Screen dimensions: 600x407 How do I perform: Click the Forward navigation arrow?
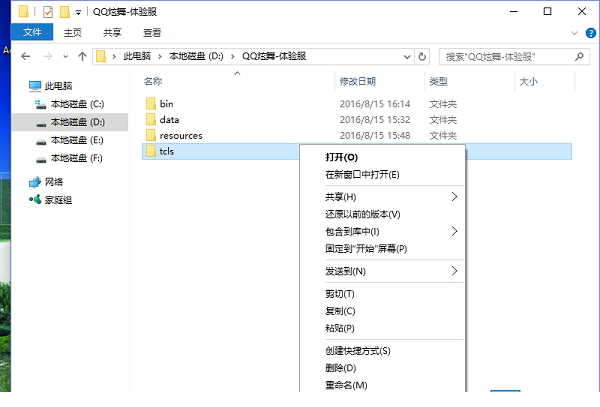click(x=48, y=57)
